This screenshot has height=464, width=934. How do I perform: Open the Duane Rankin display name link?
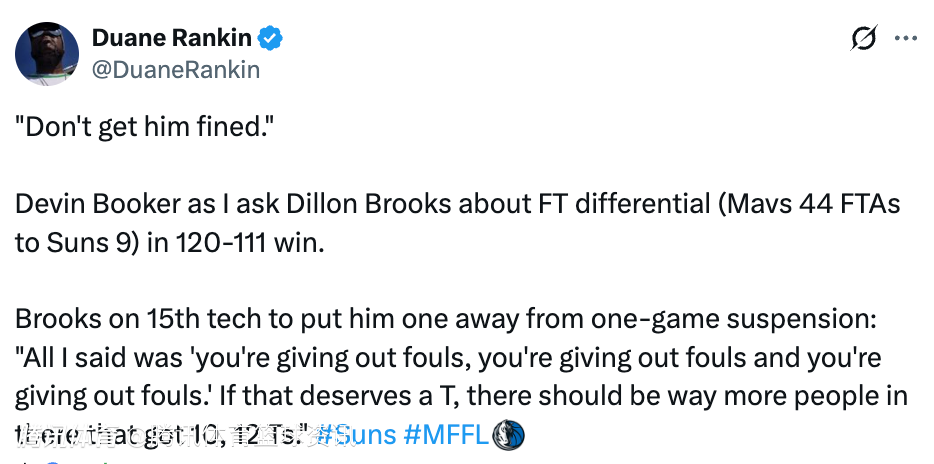point(173,39)
